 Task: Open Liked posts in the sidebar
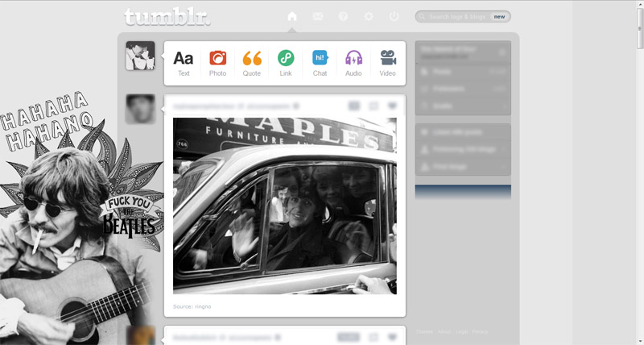pyautogui.click(x=463, y=132)
